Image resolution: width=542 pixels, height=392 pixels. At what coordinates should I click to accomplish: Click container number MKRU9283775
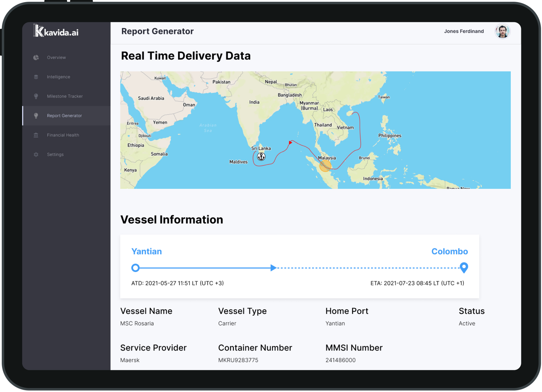pos(238,360)
